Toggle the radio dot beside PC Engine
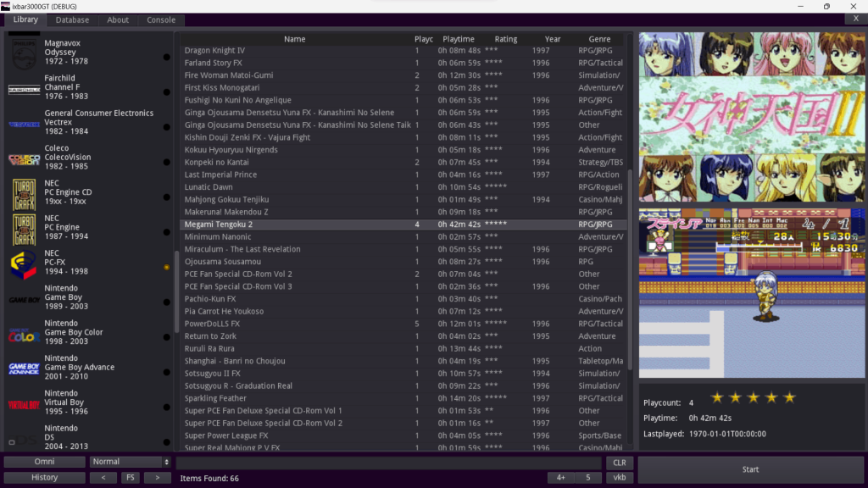This screenshot has height=488, width=868. (167, 233)
